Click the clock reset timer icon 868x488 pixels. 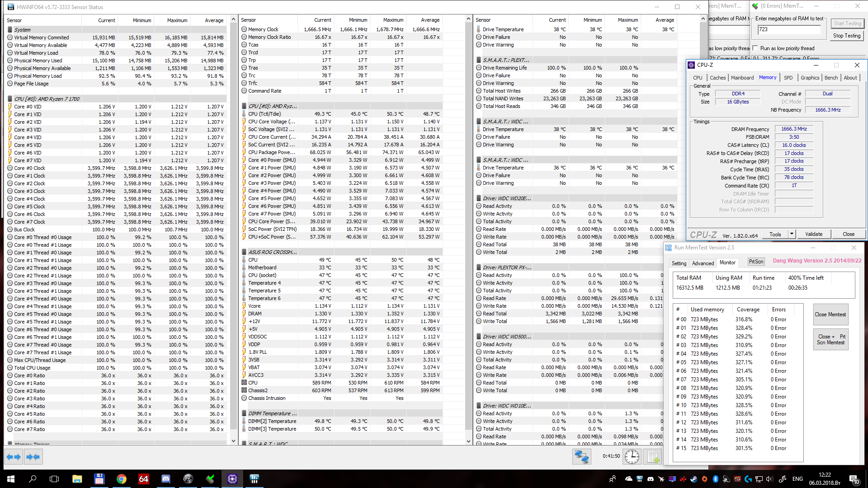pos(632,456)
